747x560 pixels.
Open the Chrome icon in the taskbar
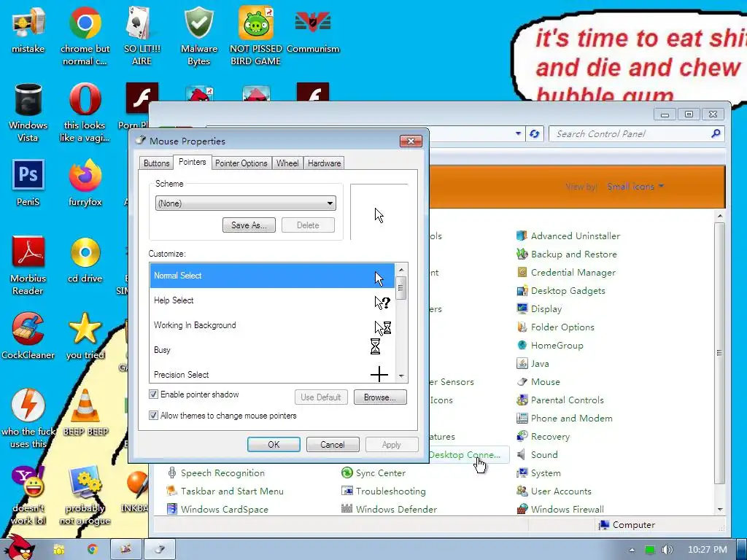(92, 550)
